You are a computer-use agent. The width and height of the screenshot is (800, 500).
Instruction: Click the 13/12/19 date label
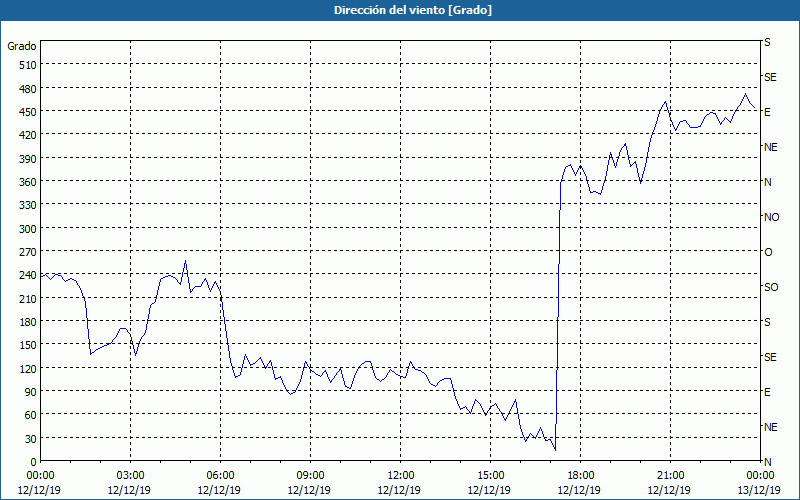[x=760, y=490]
